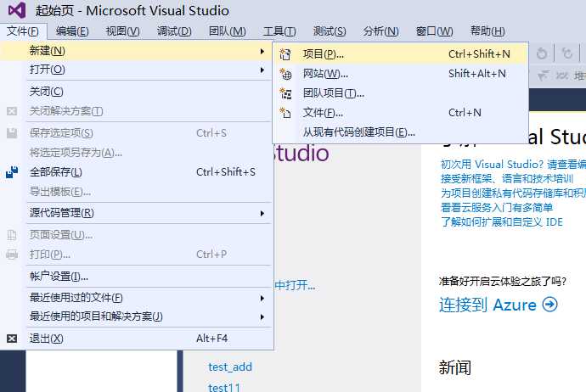Select 将选定项另存为(A)... menu item

click(137, 153)
